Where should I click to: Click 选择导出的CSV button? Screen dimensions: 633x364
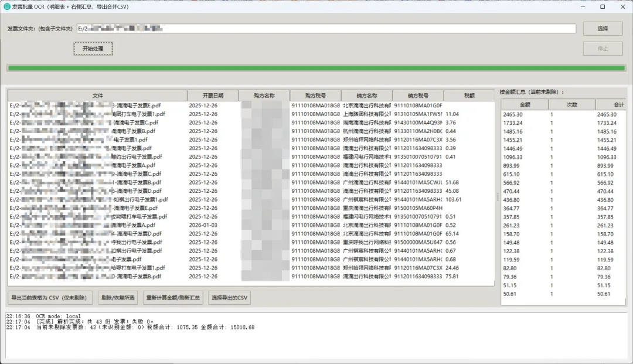pos(229,298)
